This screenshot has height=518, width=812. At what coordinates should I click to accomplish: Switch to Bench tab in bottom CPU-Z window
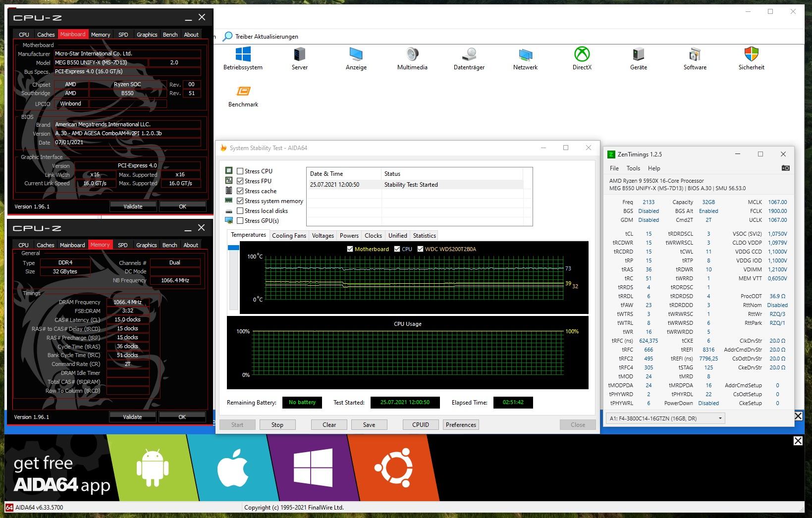coord(169,245)
